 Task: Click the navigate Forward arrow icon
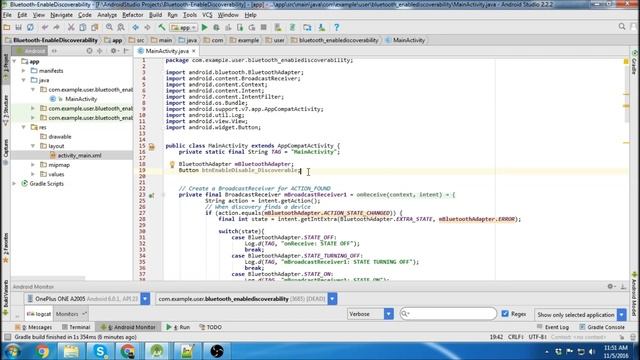147,27
